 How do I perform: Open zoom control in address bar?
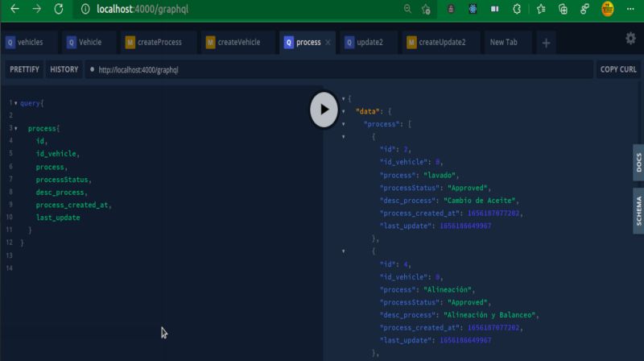[x=407, y=9]
